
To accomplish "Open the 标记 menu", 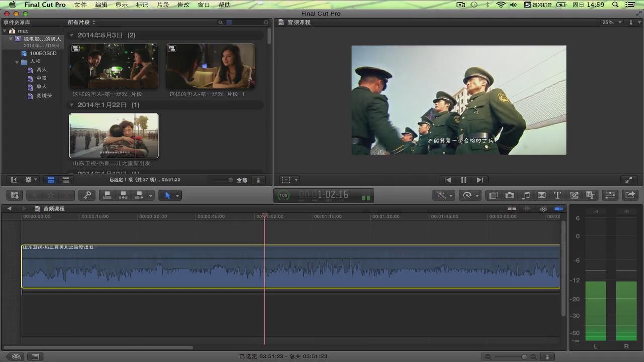I will [142, 5].
